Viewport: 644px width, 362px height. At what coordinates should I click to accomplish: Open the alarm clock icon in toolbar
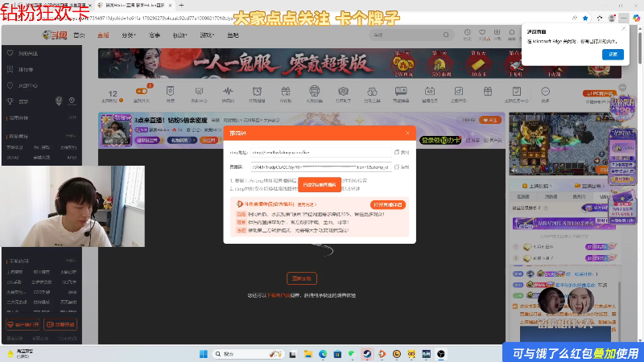pyautogui.click(x=257, y=91)
